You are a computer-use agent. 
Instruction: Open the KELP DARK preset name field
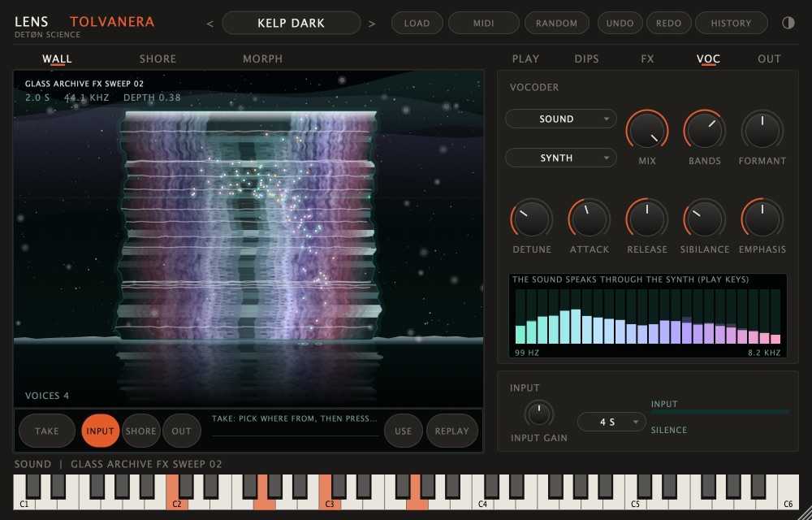(291, 23)
